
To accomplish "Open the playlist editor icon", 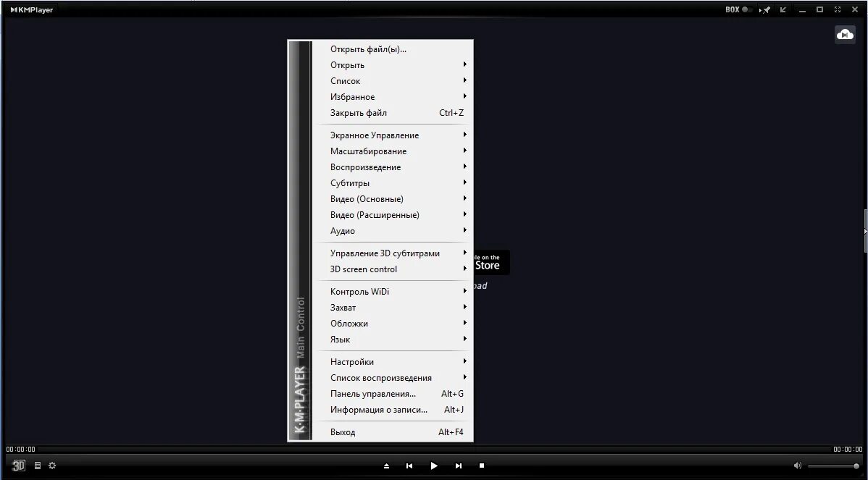I will (x=38, y=466).
